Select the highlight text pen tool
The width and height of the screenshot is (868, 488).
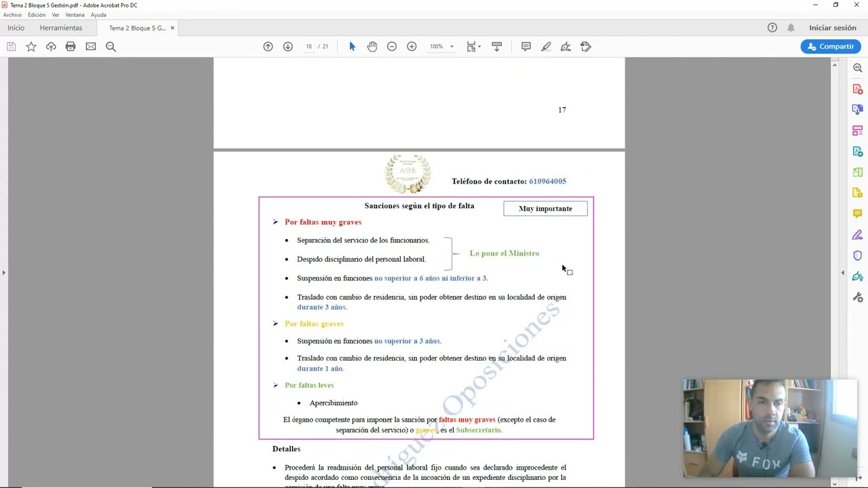pyautogui.click(x=546, y=47)
